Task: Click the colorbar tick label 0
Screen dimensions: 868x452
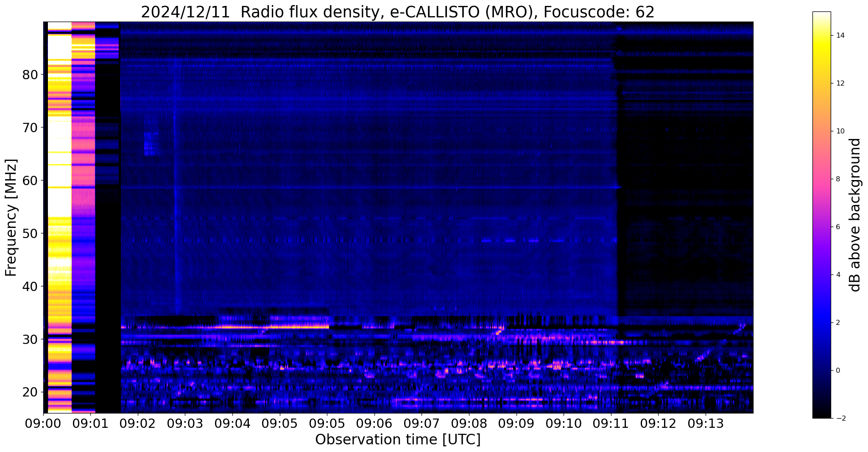Action: coord(837,371)
